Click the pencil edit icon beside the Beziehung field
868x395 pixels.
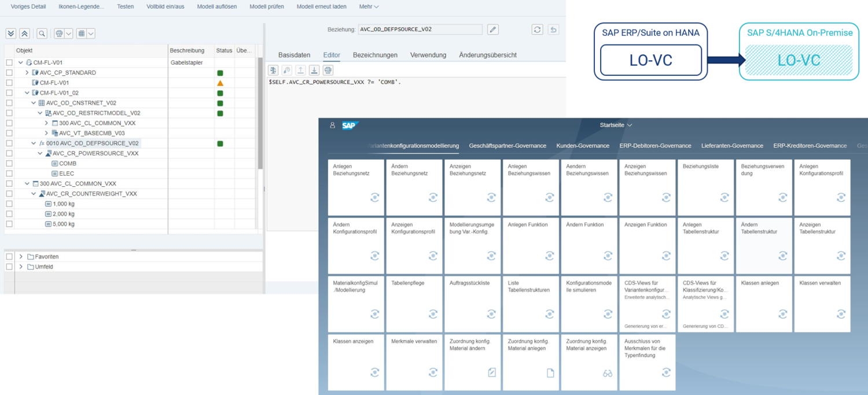coord(493,29)
